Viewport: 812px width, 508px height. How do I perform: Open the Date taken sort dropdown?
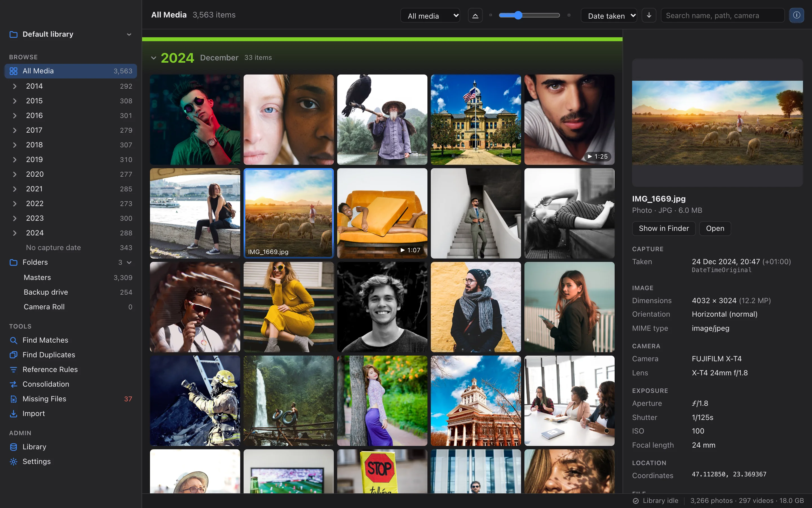pos(609,16)
